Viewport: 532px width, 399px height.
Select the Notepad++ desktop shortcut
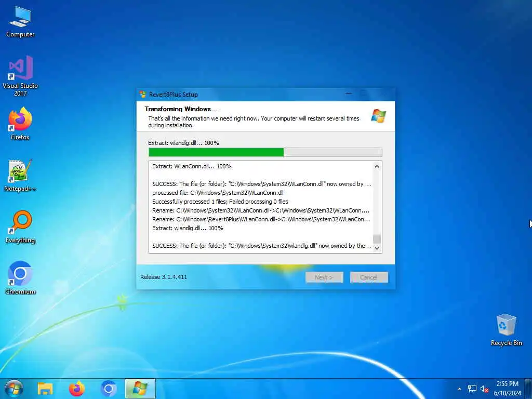(x=20, y=175)
